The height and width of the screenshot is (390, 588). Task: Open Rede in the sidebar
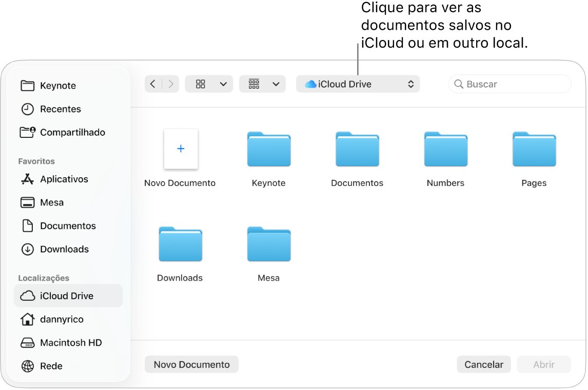pyautogui.click(x=50, y=366)
